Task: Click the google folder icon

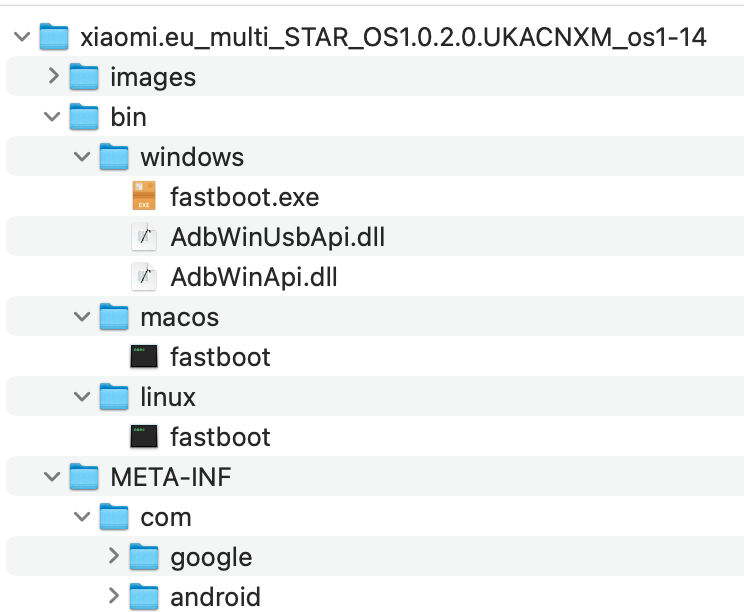Action: click(144, 557)
